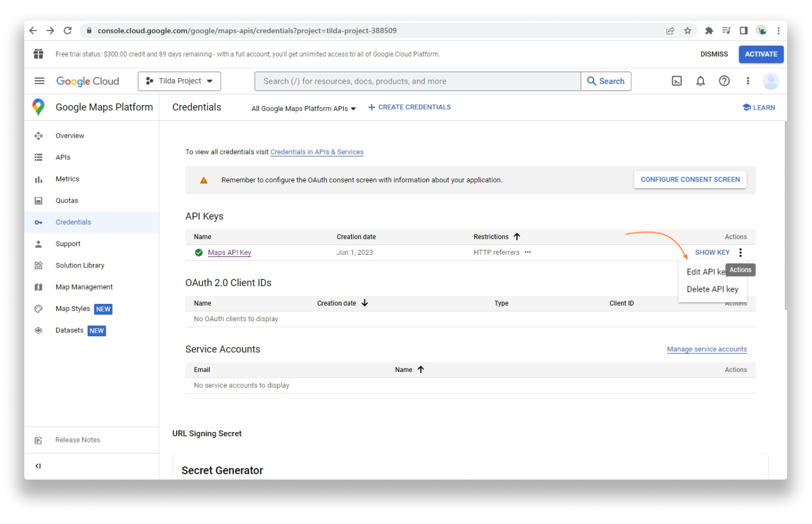Follow the Credentials in APIs & Services link
The image size is (812, 524).
316,152
